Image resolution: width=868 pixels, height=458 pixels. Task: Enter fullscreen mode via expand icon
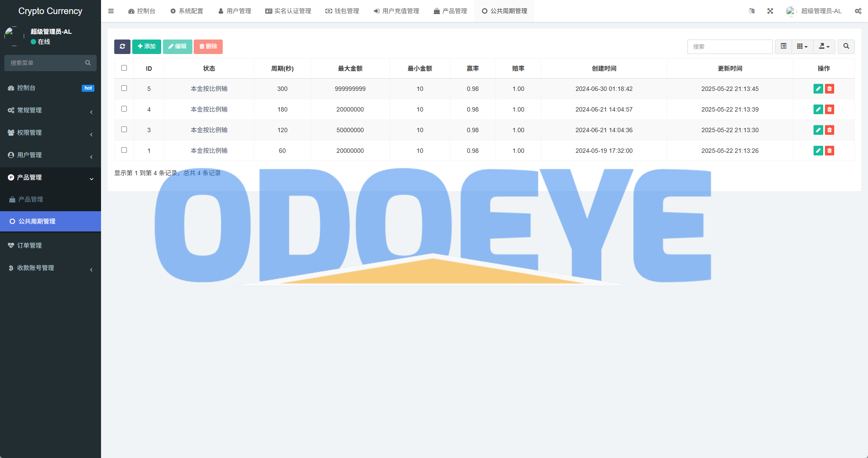coord(770,11)
